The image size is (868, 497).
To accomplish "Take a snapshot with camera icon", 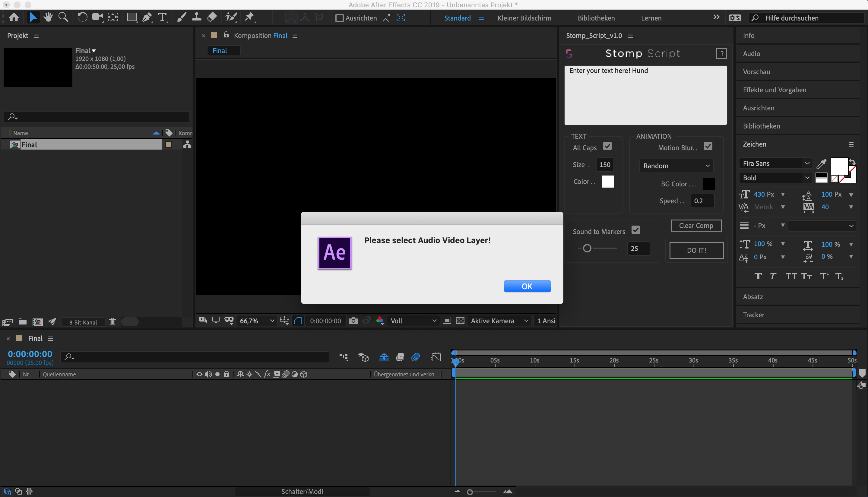I will [353, 321].
